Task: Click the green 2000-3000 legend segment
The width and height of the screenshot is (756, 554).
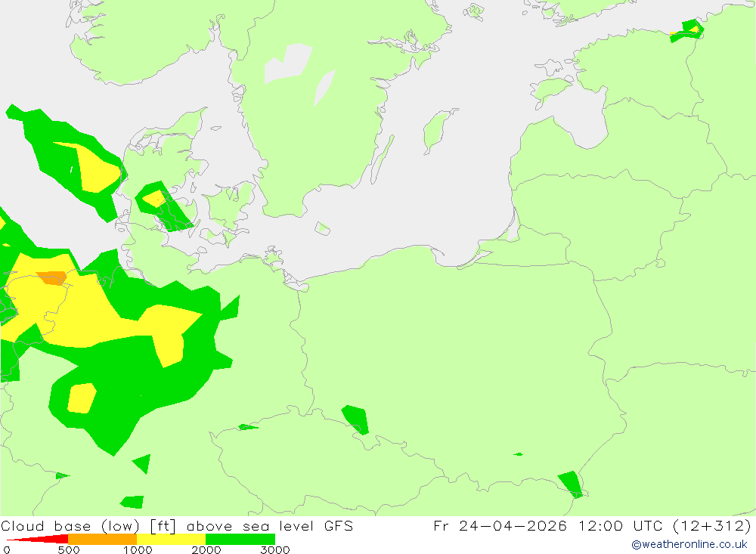Action: point(240,539)
